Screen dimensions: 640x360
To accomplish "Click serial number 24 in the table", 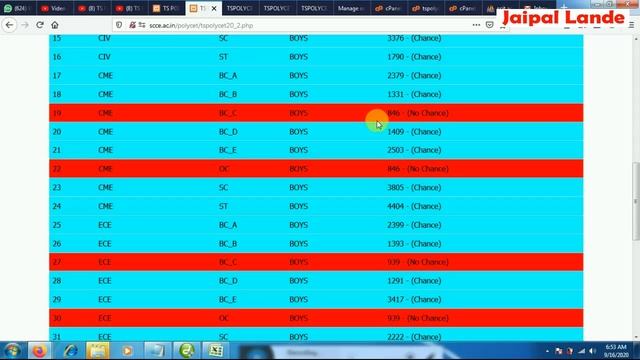I will coord(57,207).
